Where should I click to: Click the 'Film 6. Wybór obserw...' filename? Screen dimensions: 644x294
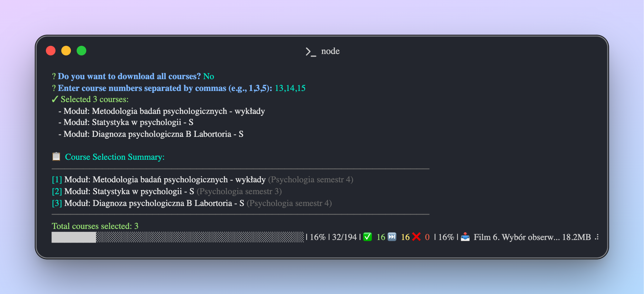[x=517, y=237]
